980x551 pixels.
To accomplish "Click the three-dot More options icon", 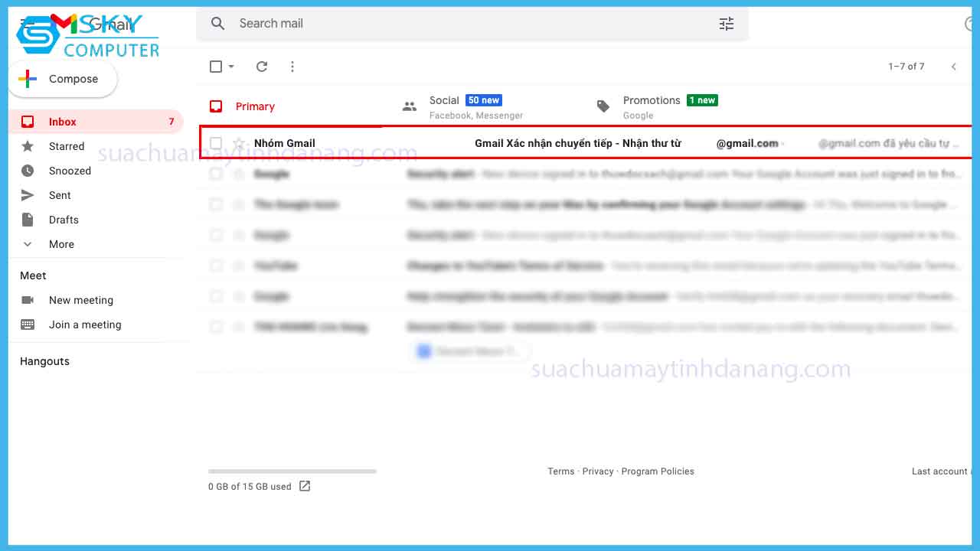I will 292,67.
